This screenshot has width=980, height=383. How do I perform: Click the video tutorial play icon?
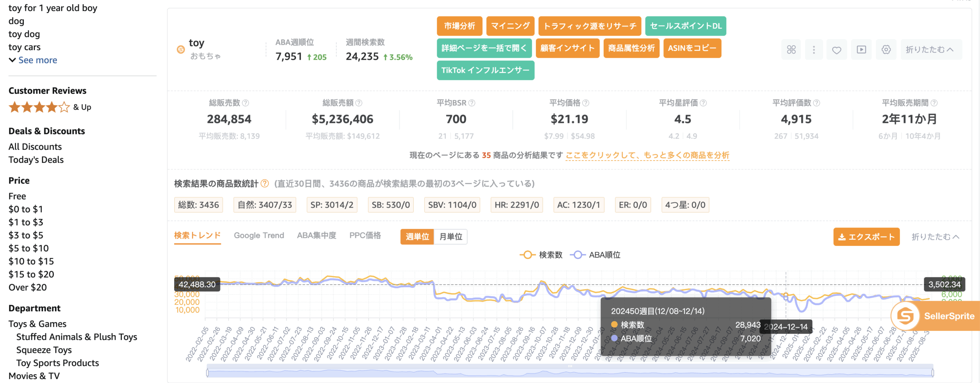[861, 49]
